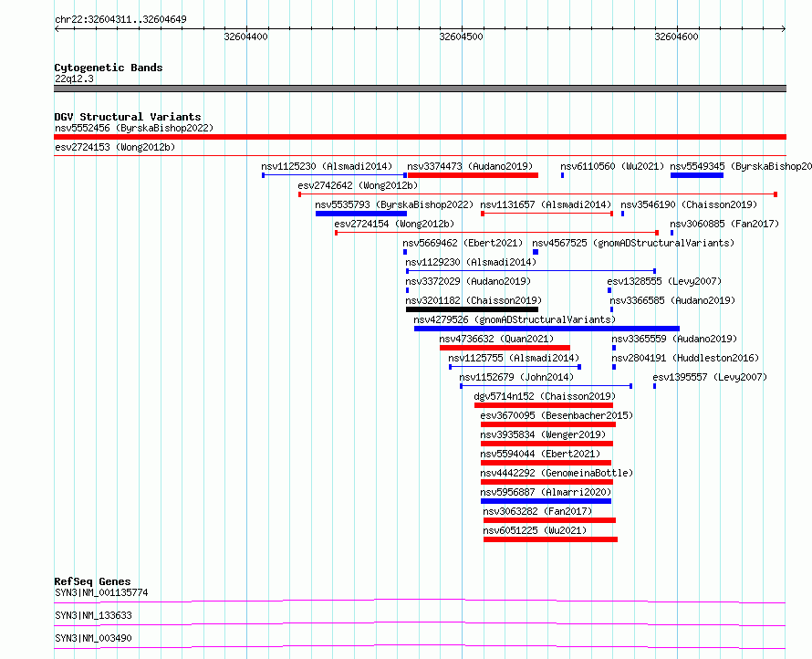Open esv2724153 (Wong2012b) variant label

[x=115, y=147]
